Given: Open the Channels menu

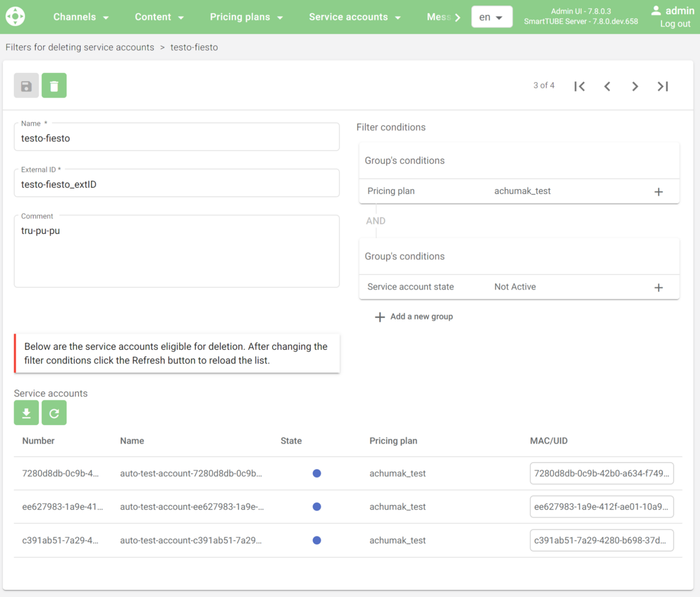Looking at the screenshot, I should point(81,17).
